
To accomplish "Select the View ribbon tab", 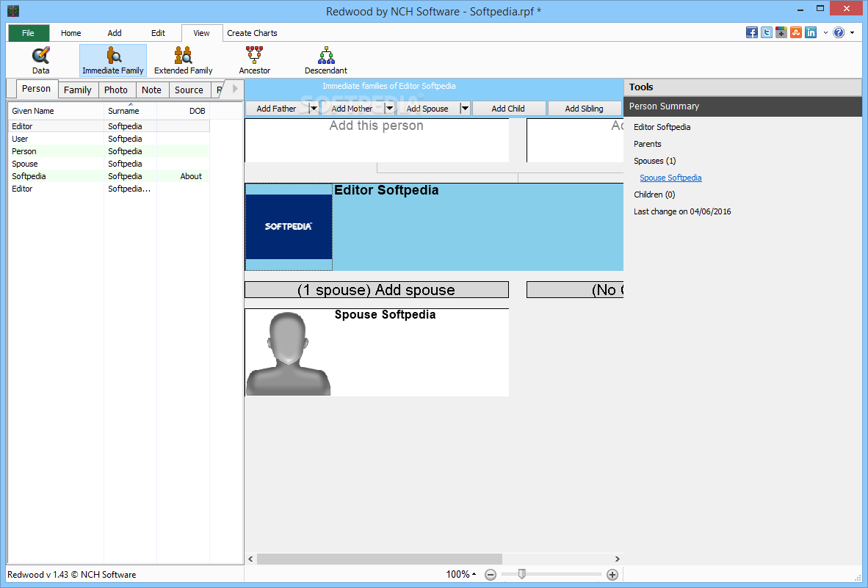I will [x=201, y=33].
